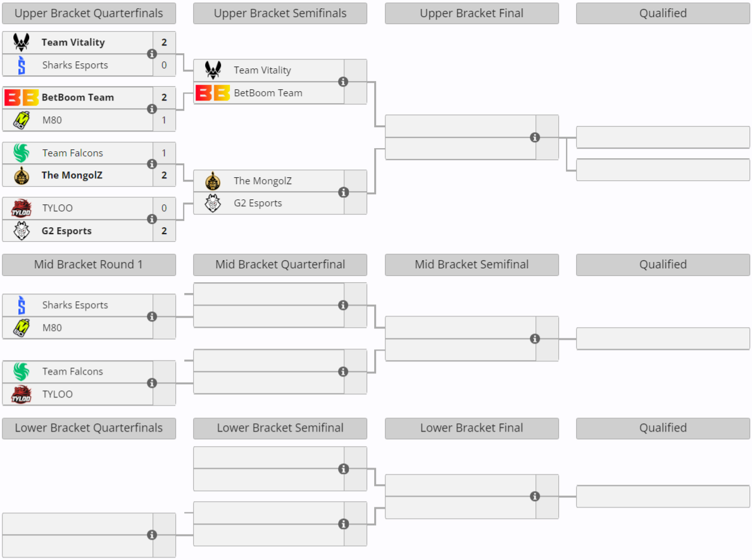Click the Lower Bracket Final info icon

coord(535,497)
